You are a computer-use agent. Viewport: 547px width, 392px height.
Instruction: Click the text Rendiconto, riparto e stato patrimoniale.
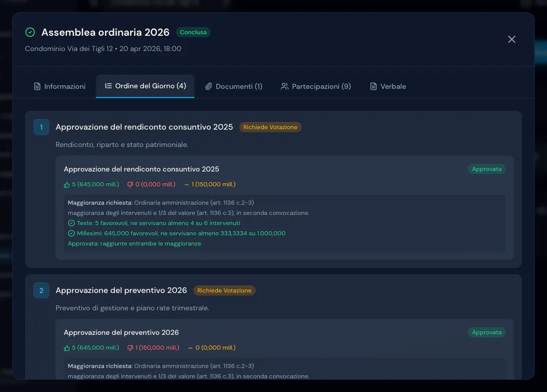[122, 144]
